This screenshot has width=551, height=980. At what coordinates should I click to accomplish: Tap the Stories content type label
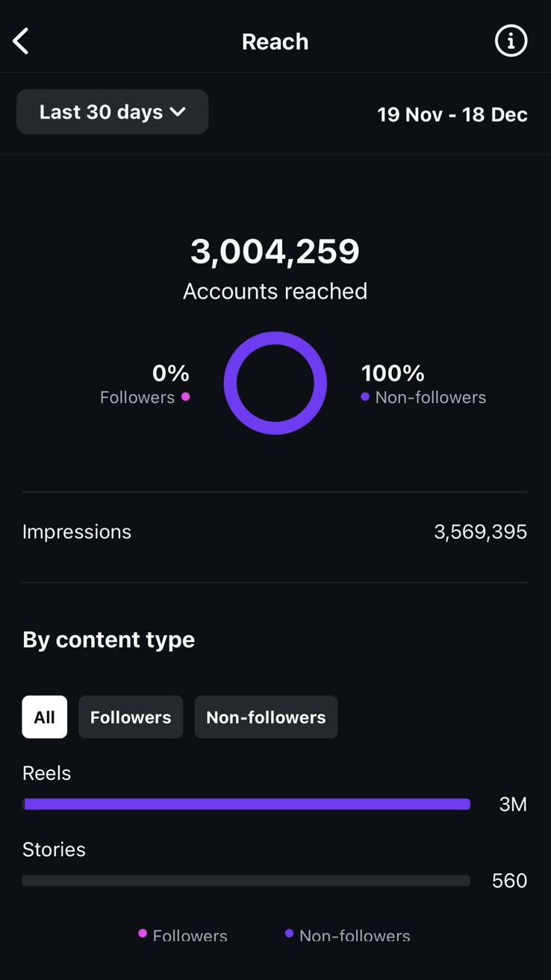(x=54, y=849)
